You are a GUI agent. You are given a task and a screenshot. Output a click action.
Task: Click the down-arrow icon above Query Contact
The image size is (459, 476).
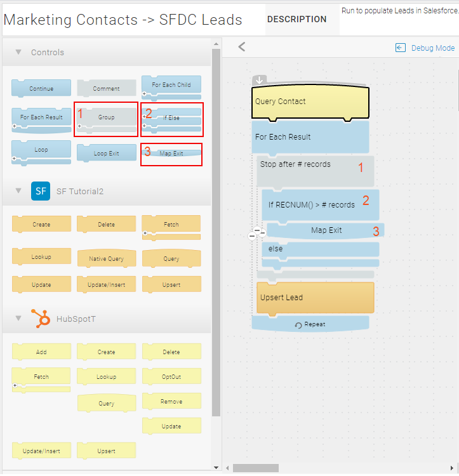259,80
